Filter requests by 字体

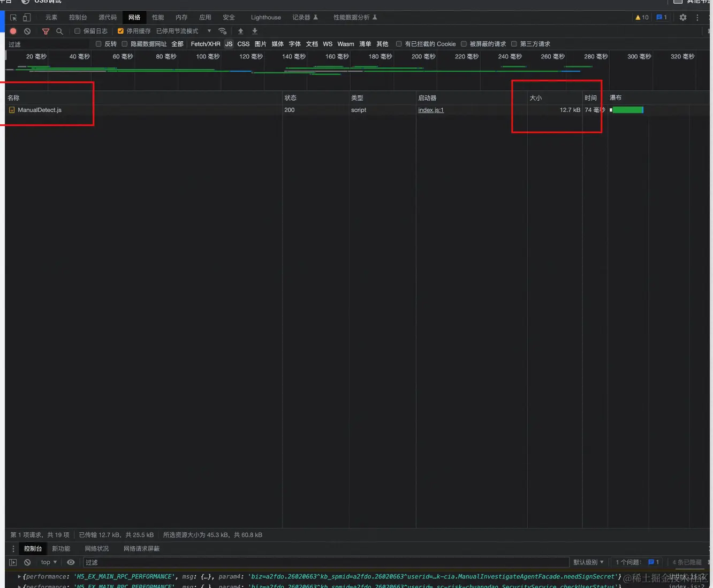click(295, 44)
